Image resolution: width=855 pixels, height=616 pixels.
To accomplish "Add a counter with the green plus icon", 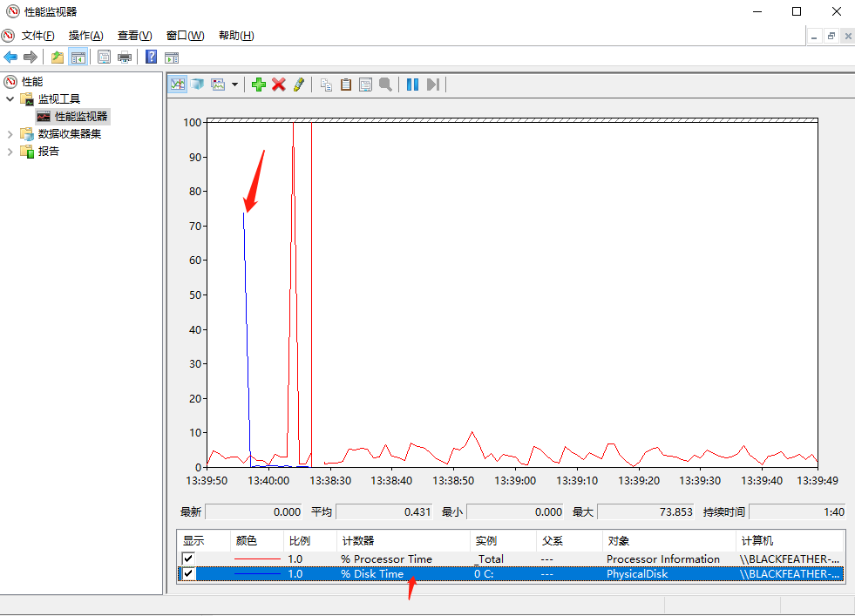I will [259, 85].
